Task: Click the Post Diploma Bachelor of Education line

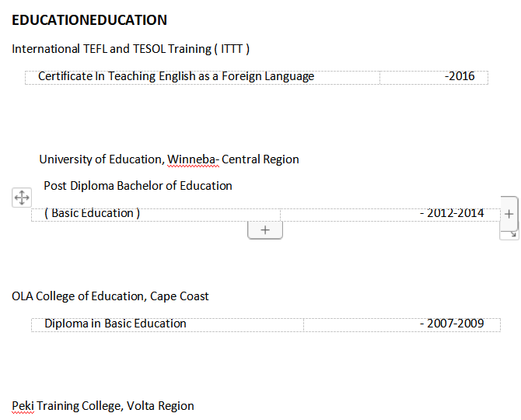Action: (x=138, y=186)
